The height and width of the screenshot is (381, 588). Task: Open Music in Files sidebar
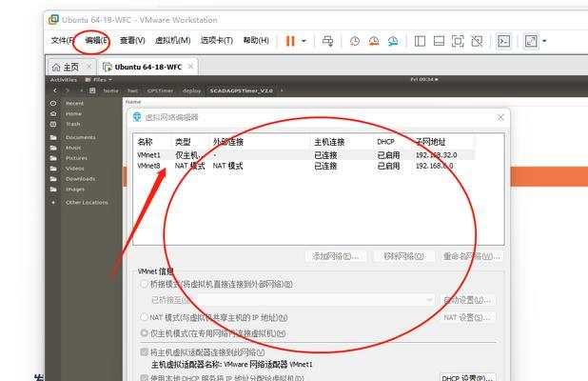click(73, 148)
